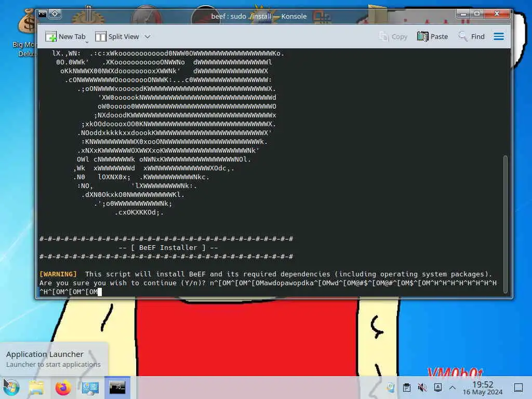Click the Split View button
This screenshot has height=399, width=532.
click(x=117, y=36)
